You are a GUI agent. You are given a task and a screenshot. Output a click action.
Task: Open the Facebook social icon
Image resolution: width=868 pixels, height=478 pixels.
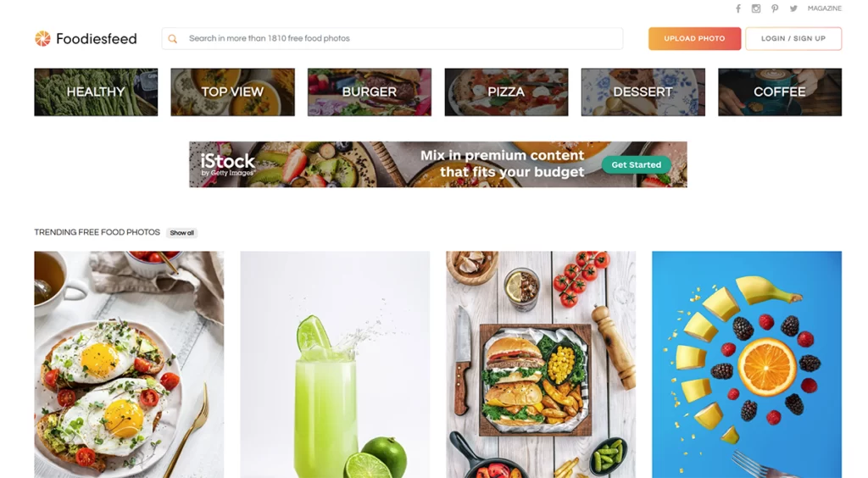pyautogui.click(x=738, y=8)
